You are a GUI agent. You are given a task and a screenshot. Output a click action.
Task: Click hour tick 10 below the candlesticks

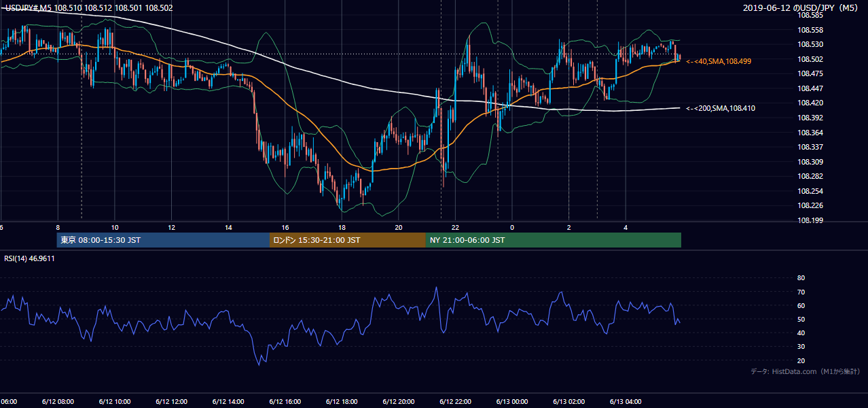[x=115, y=227]
